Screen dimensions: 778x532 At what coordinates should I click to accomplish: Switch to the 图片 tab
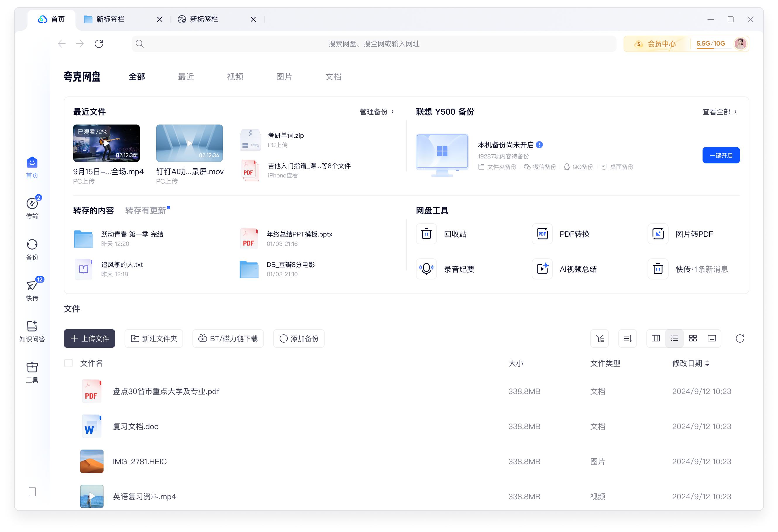pyautogui.click(x=284, y=77)
